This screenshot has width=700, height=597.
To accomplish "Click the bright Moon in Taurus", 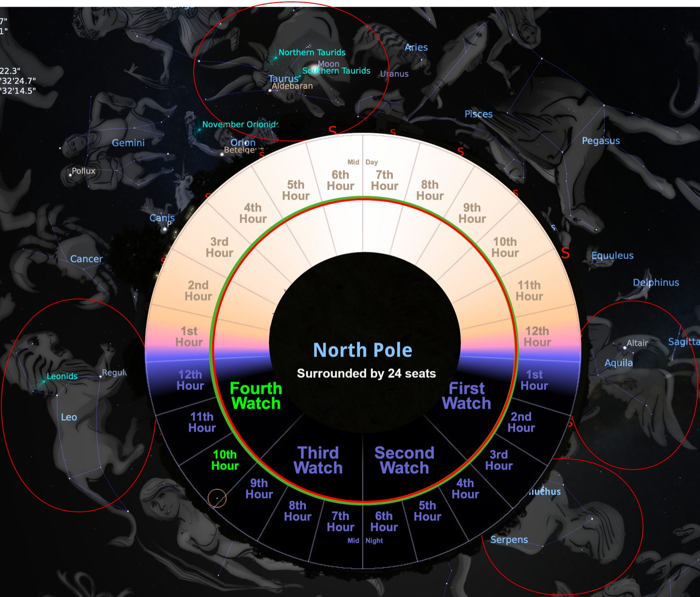I will (x=314, y=70).
